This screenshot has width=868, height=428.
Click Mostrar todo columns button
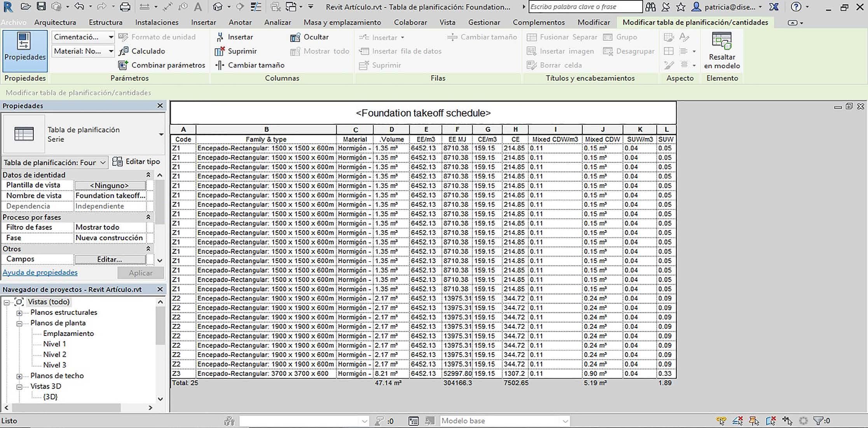(320, 51)
